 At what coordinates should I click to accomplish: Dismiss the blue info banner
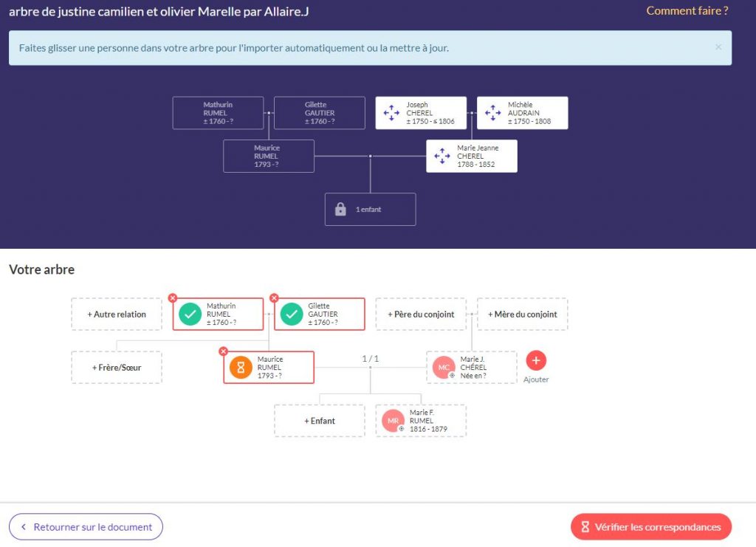(x=718, y=47)
